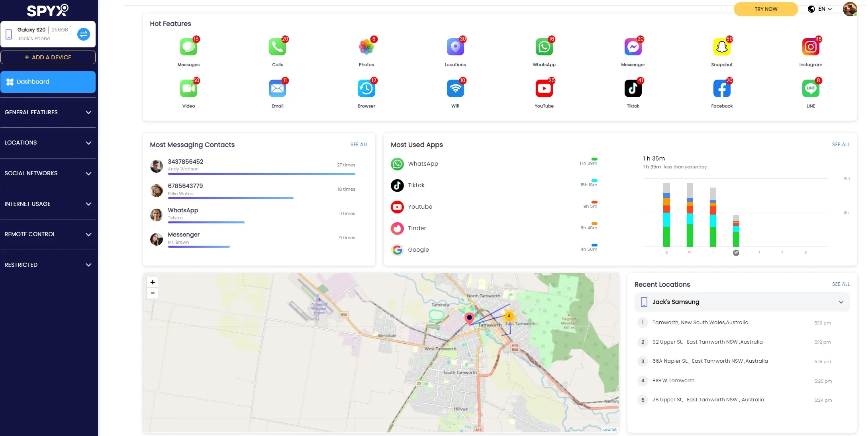
Task: Expand the SOCIAL NETWORKS section
Action: pos(48,173)
